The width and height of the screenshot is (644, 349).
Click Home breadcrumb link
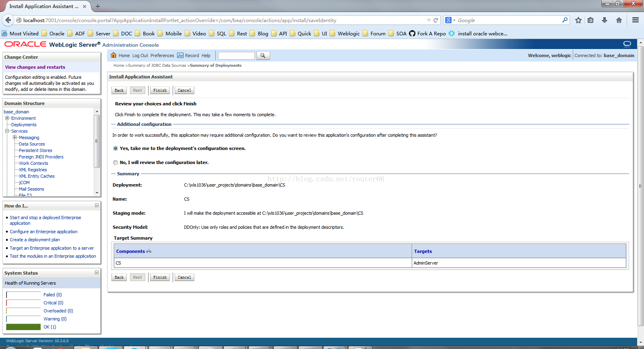tap(119, 66)
